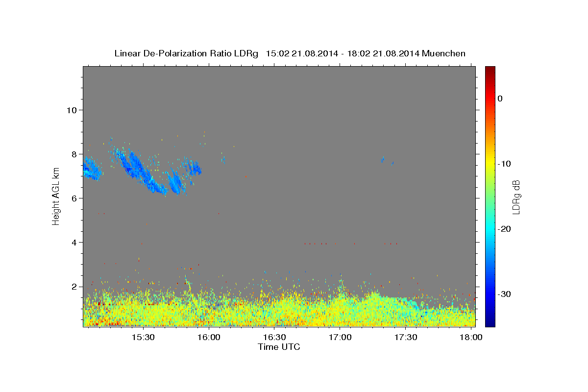Click the height tick label 2
The height and width of the screenshot is (392, 588).
(74, 286)
